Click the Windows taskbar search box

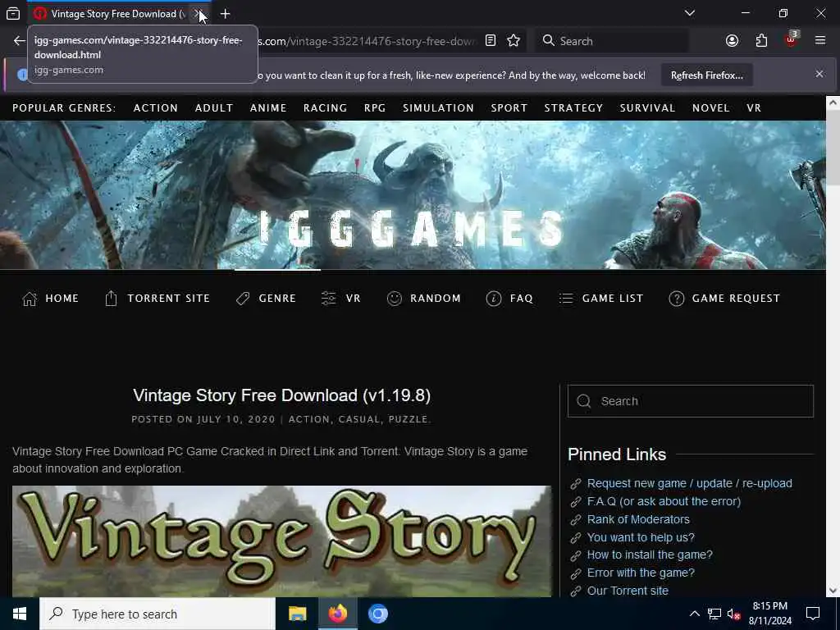157,614
